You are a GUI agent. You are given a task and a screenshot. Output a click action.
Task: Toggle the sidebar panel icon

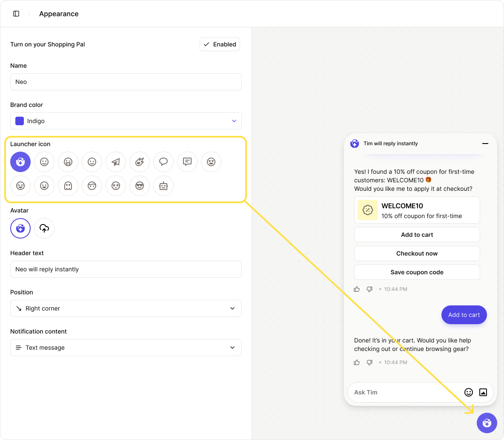click(x=16, y=14)
